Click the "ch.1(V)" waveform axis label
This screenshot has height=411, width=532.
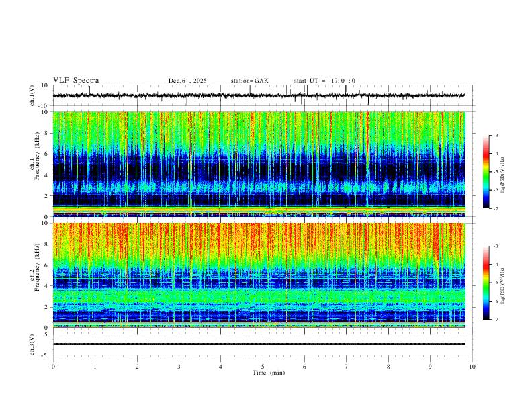pos(32,95)
